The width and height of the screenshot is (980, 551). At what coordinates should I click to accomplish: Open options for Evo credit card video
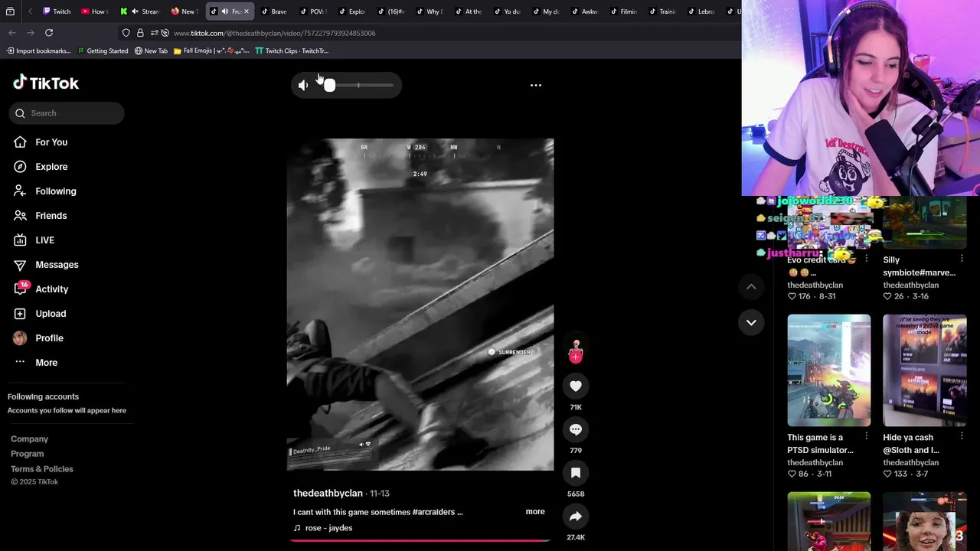pyautogui.click(x=866, y=259)
